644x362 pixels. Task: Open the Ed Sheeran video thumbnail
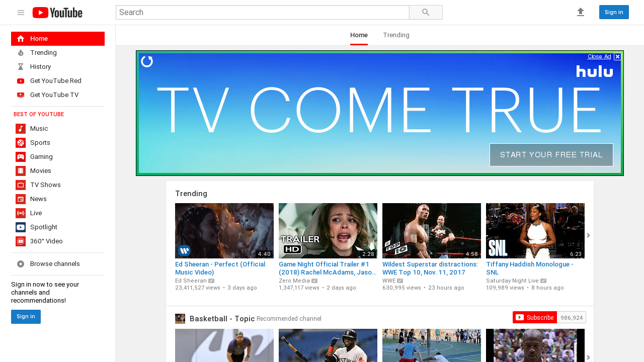pyautogui.click(x=224, y=231)
